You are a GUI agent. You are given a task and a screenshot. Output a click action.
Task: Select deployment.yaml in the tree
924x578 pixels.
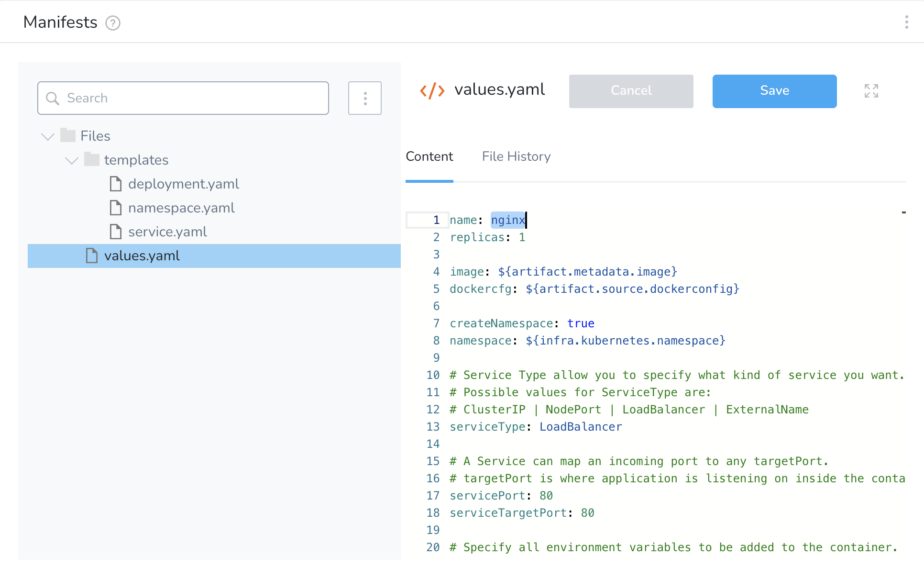click(x=184, y=184)
